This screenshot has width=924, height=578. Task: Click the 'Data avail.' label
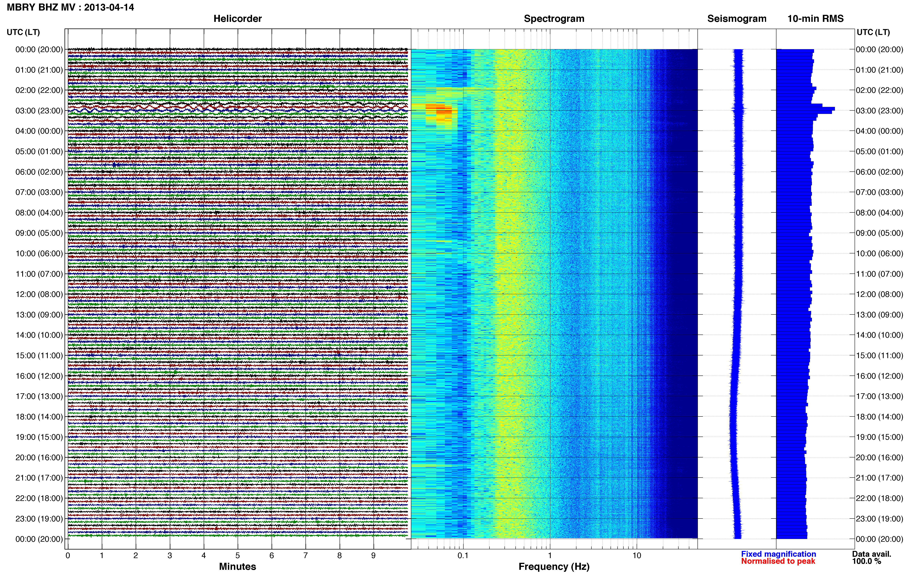(x=872, y=554)
